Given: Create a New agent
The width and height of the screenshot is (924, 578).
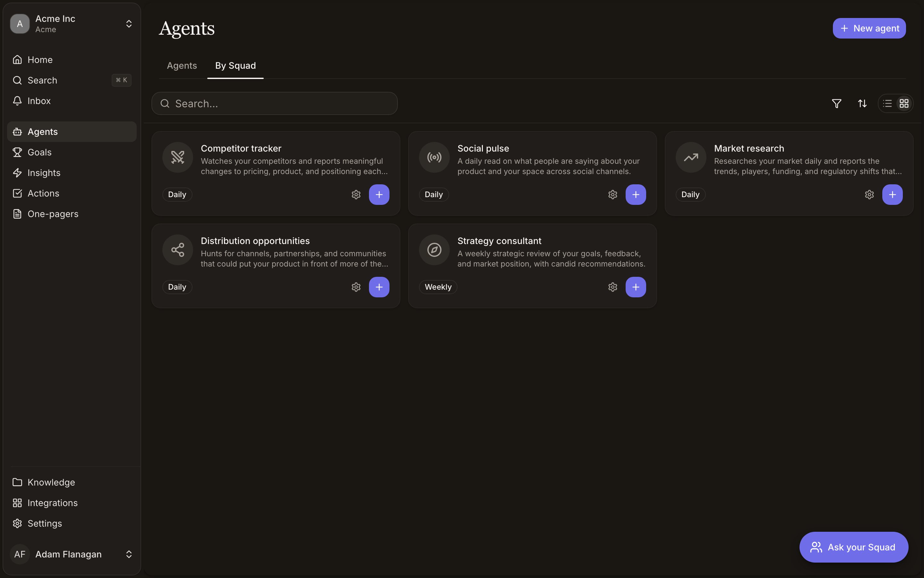Looking at the screenshot, I should [869, 28].
